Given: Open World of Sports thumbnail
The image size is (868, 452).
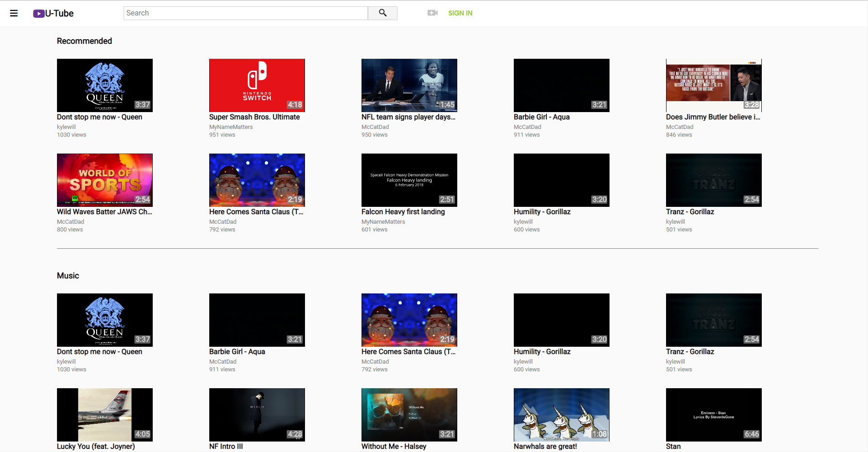Looking at the screenshot, I should [x=105, y=180].
